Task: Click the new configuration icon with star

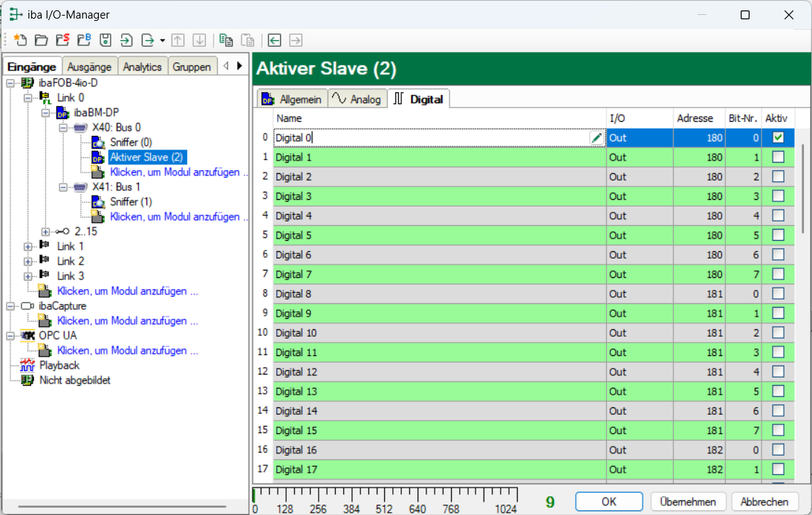Action: click(x=19, y=40)
